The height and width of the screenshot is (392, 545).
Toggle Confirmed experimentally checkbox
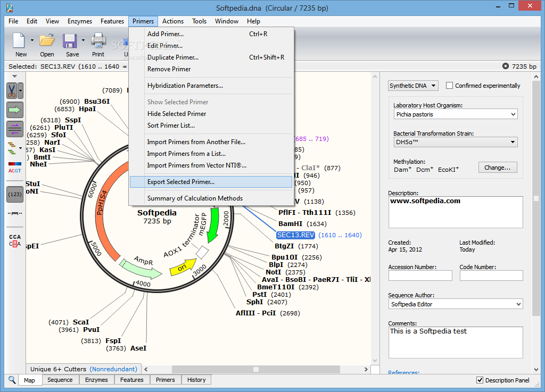pyautogui.click(x=449, y=86)
